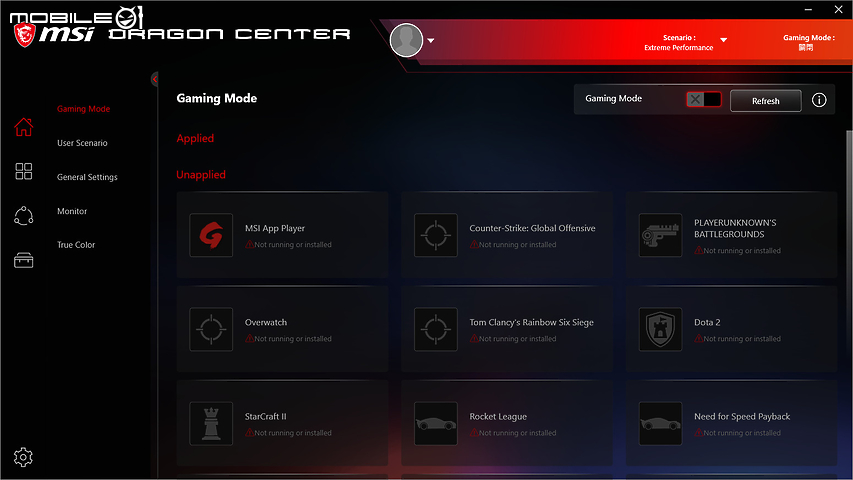Click the Refresh button

[765, 101]
